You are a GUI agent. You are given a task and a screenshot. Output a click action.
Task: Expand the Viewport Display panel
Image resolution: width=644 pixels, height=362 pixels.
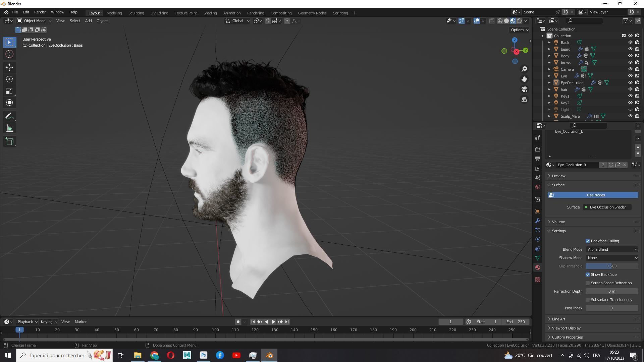click(x=566, y=328)
